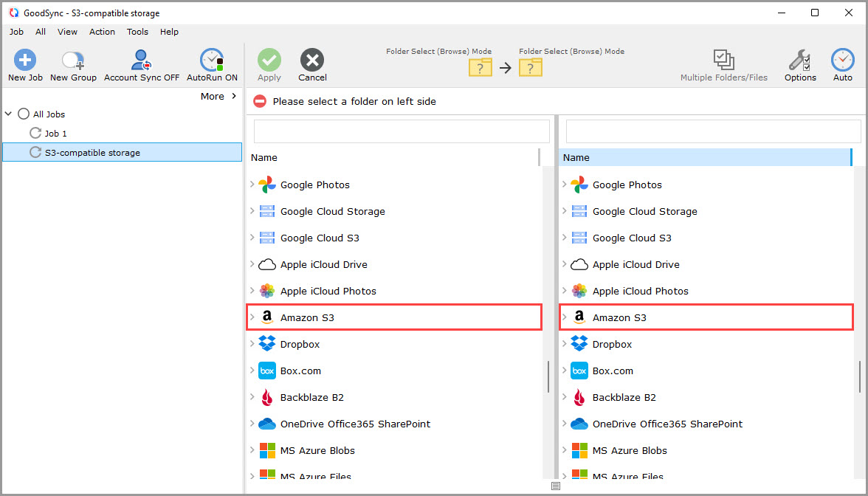Viewport: 868px width, 496px height.
Task: Click the New Group icon
Action: 73,60
